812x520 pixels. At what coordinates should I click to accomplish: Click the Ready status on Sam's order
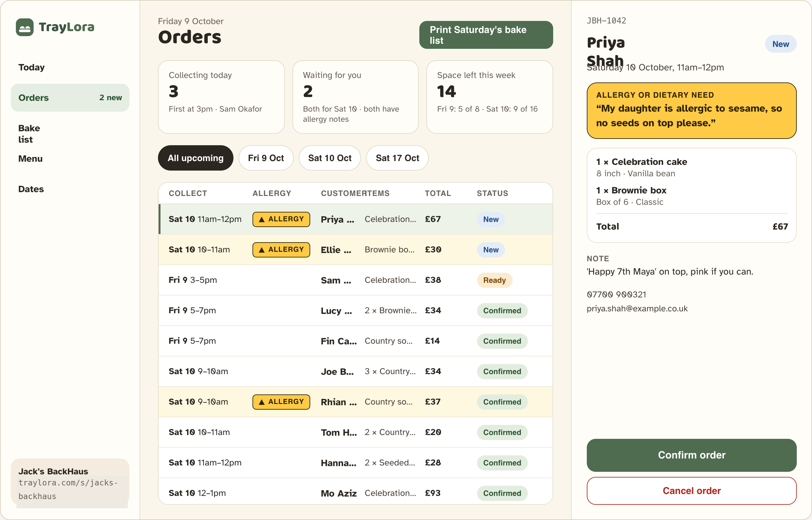(x=494, y=280)
